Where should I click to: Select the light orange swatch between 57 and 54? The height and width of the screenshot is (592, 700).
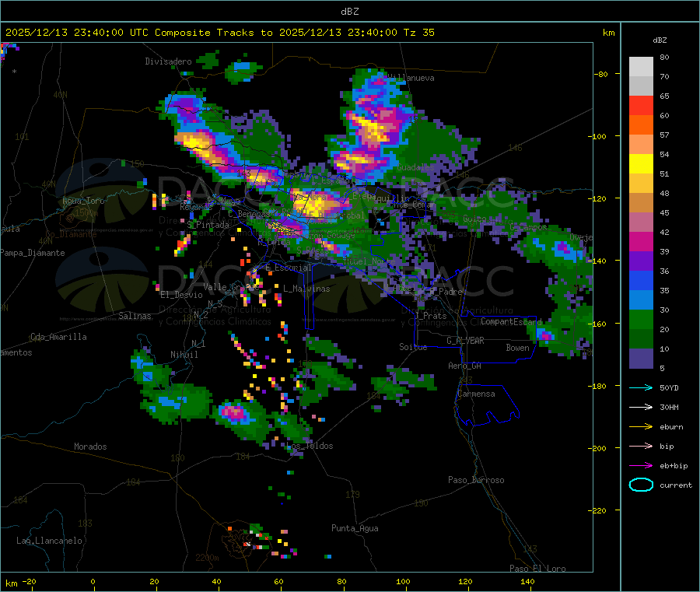click(x=641, y=144)
